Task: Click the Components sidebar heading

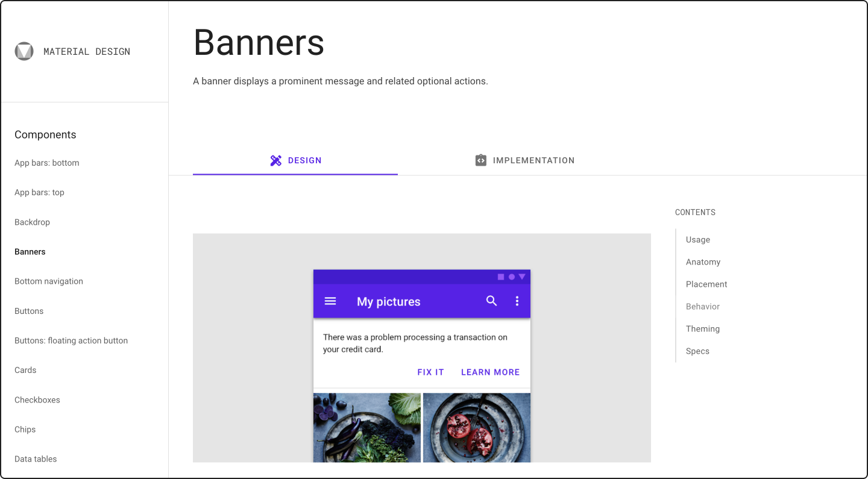Action: pos(45,135)
